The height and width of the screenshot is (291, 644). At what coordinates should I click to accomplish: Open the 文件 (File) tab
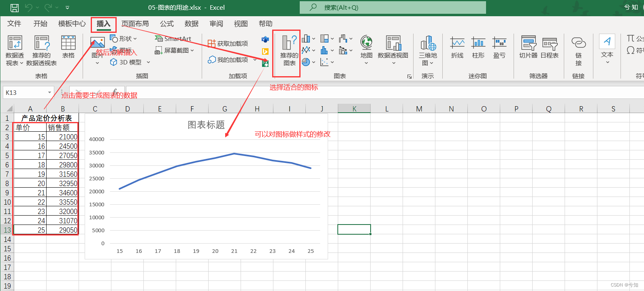click(x=14, y=24)
